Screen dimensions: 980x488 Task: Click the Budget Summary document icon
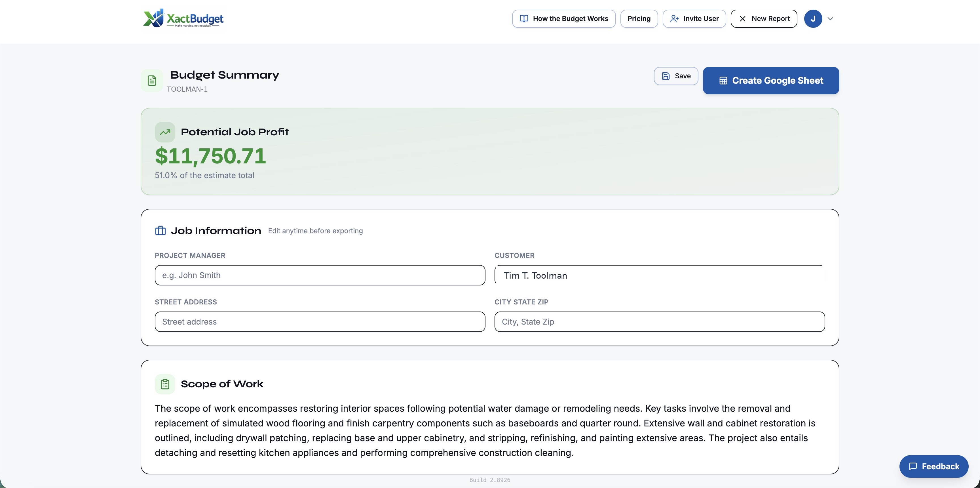click(152, 80)
